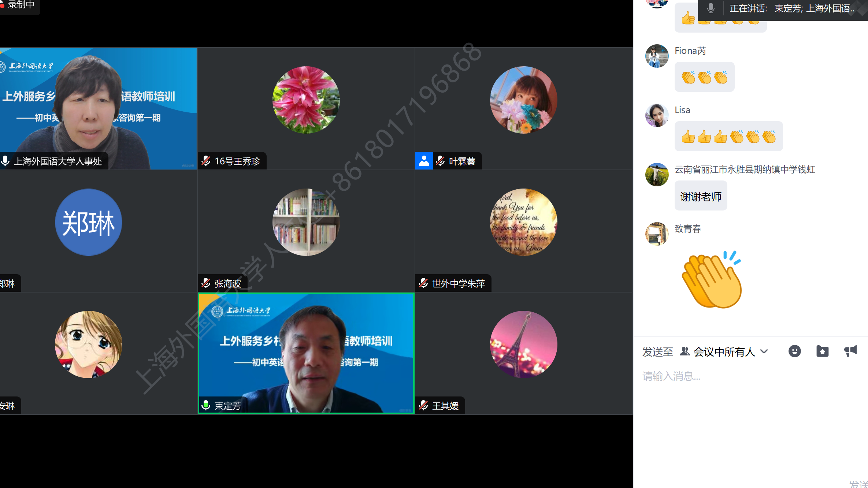This screenshot has height=488, width=868.
Task: Click the muted mic icon for 张海波
Action: click(x=206, y=283)
